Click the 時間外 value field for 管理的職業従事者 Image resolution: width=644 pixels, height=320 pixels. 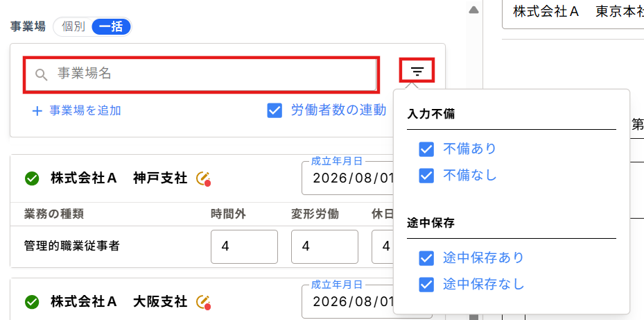245,246
